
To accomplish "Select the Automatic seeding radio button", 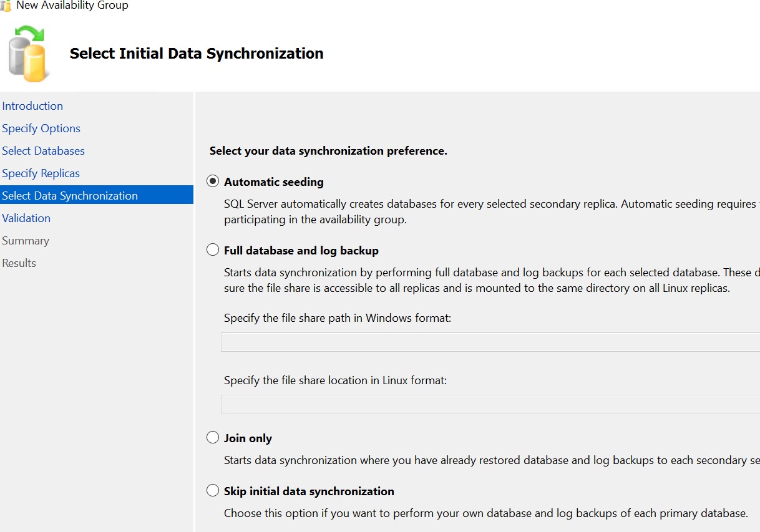I will tap(213, 181).
